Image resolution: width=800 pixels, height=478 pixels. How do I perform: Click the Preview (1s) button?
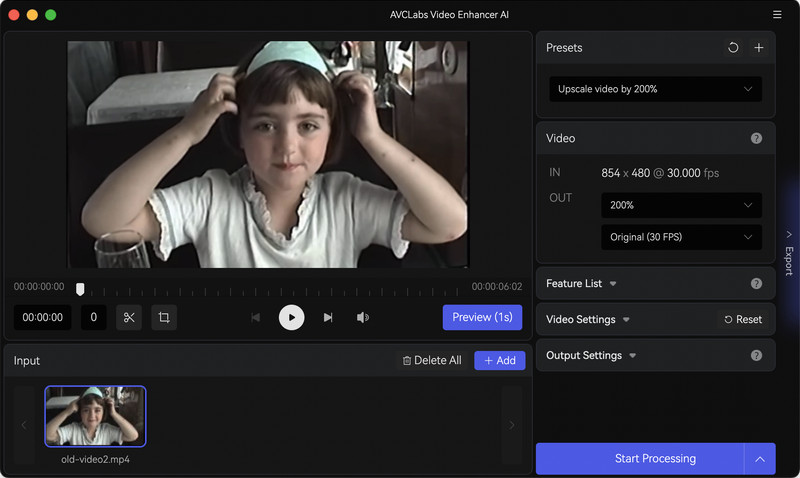(x=482, y=317)
